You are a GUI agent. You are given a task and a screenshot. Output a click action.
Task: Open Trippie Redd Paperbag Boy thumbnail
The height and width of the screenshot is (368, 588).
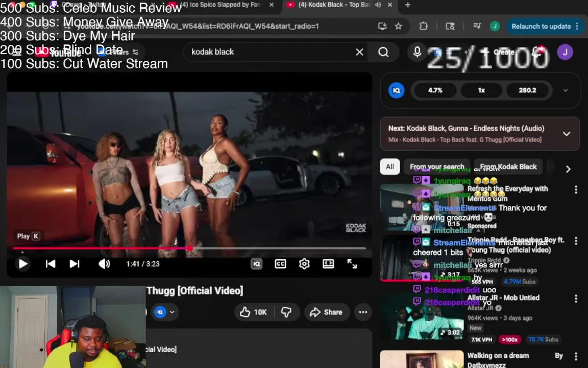[x=422, y=258]
